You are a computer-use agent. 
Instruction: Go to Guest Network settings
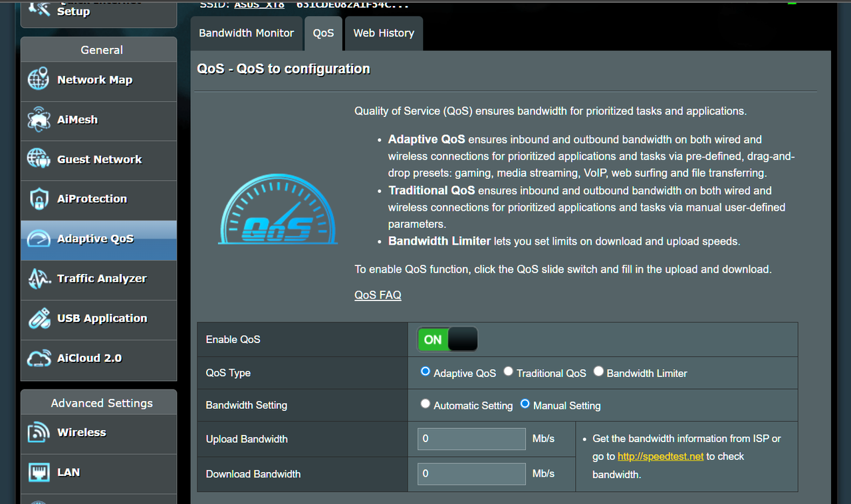coord(98,161)
